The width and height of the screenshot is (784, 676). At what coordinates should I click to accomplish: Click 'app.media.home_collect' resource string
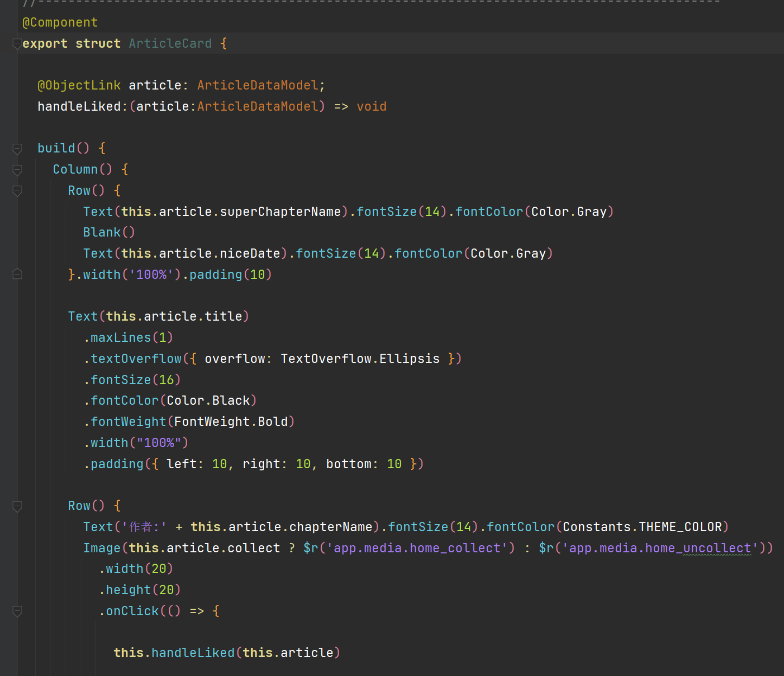417,548
